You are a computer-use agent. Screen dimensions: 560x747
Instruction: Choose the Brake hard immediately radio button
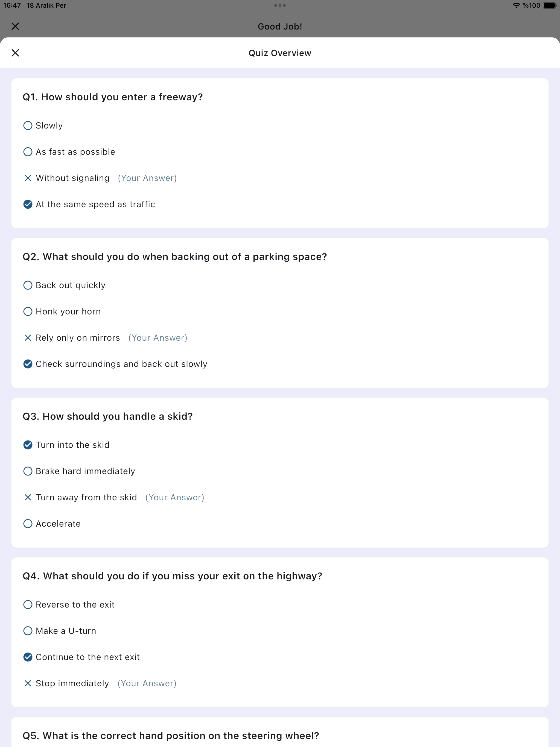click(28, 471)
